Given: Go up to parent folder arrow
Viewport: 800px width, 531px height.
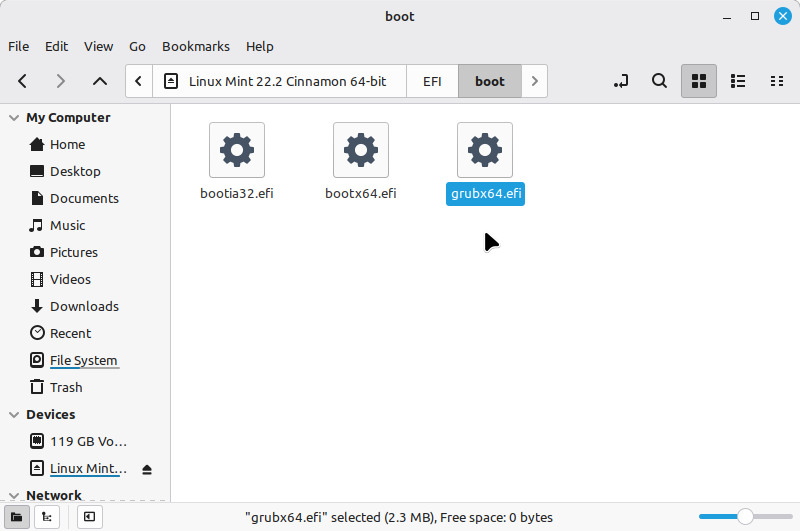Looking at the screenshot, I should tap(99, 81).
